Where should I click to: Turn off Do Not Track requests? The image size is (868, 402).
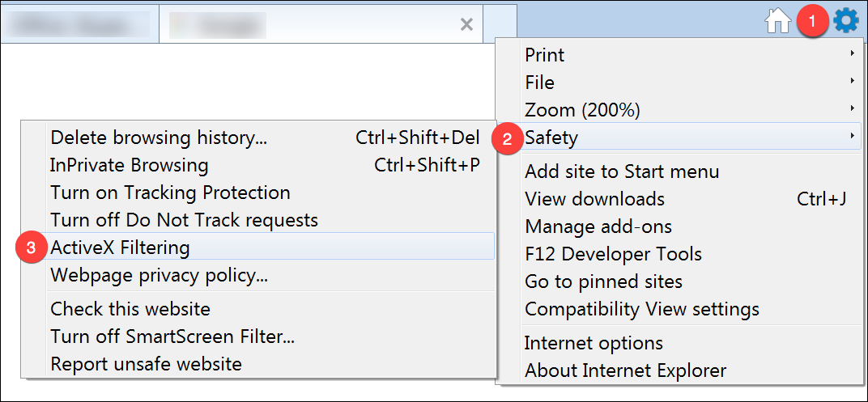pyautogui.click(x=184, y=220)
